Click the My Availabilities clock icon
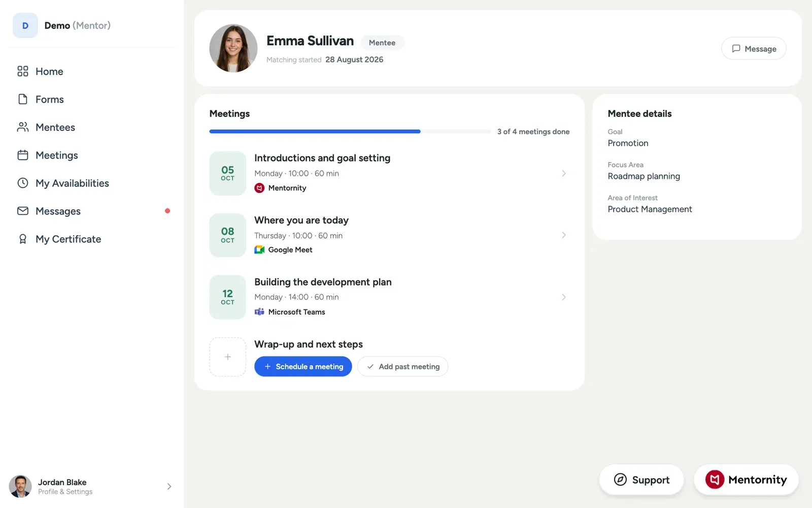The height and width of the screenshot is (508, 812). click(23, 183)
